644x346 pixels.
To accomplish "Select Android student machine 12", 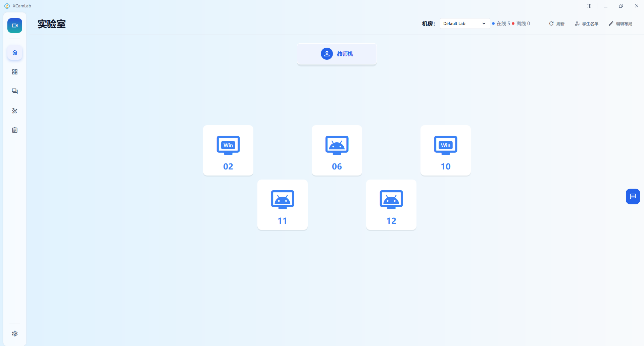I will [x=391, y=205].
